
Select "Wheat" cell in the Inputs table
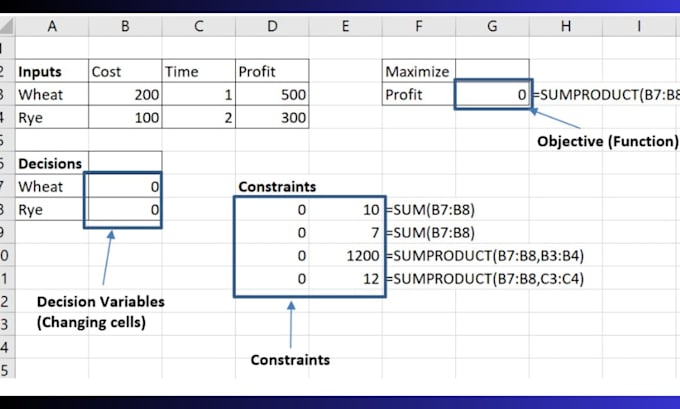(52, 94)
